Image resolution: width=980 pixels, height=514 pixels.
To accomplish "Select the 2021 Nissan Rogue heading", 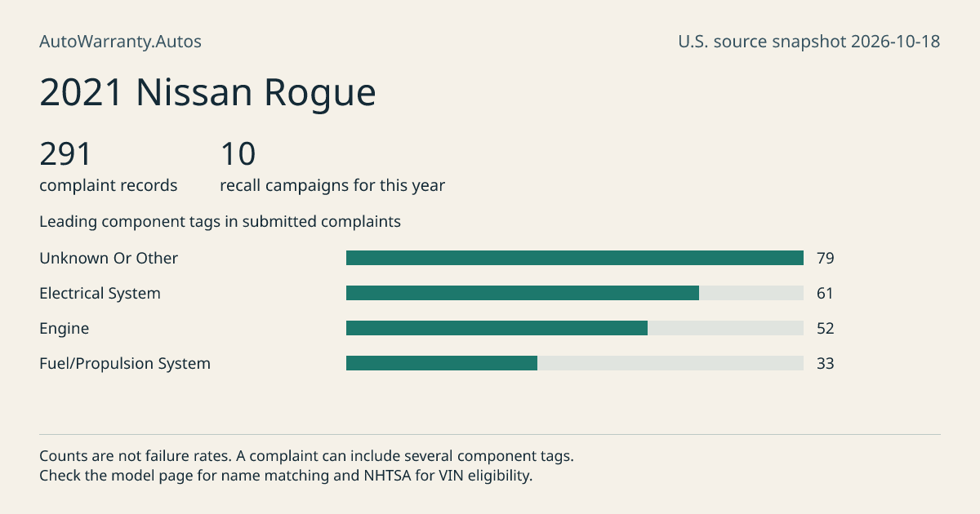I will (207, 93).
